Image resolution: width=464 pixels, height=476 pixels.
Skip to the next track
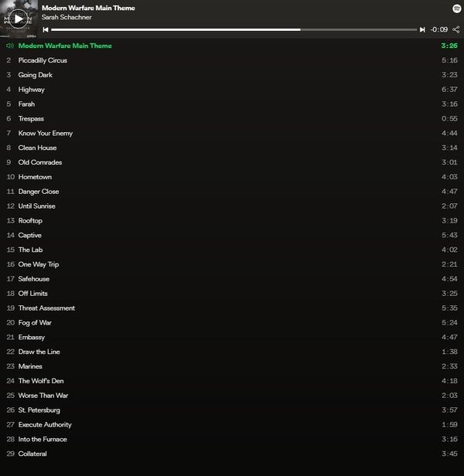coord(422,29)
